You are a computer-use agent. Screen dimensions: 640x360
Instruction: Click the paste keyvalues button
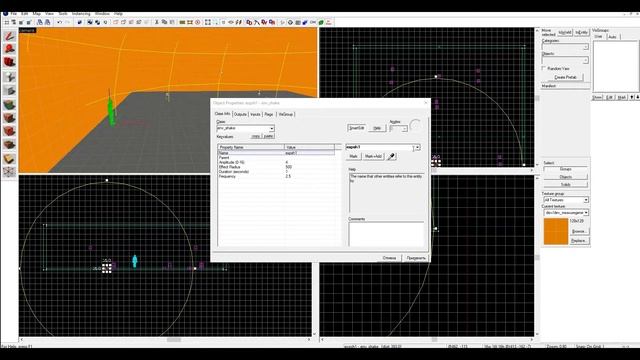coord(268,136)
